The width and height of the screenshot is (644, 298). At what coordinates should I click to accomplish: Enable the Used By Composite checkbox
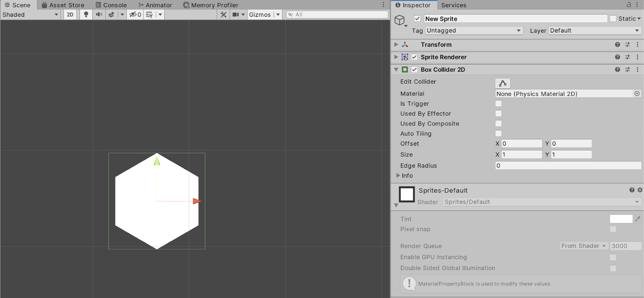[498, 124]
